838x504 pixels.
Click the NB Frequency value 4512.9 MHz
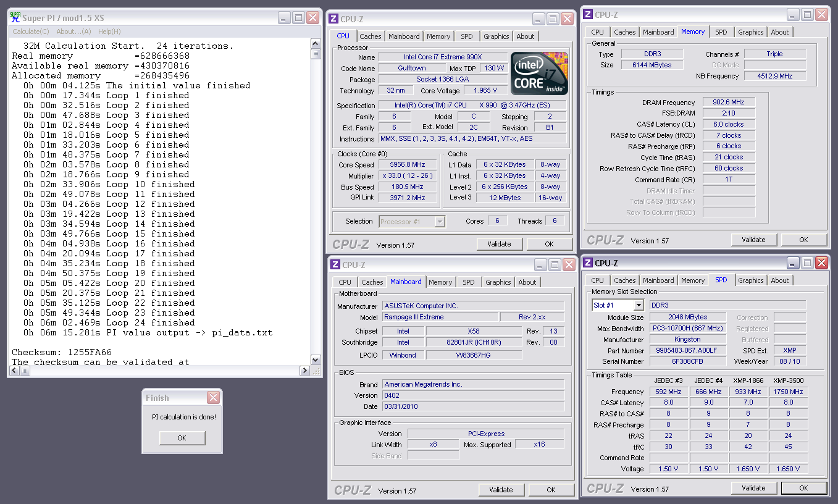(x=774, y=76)
